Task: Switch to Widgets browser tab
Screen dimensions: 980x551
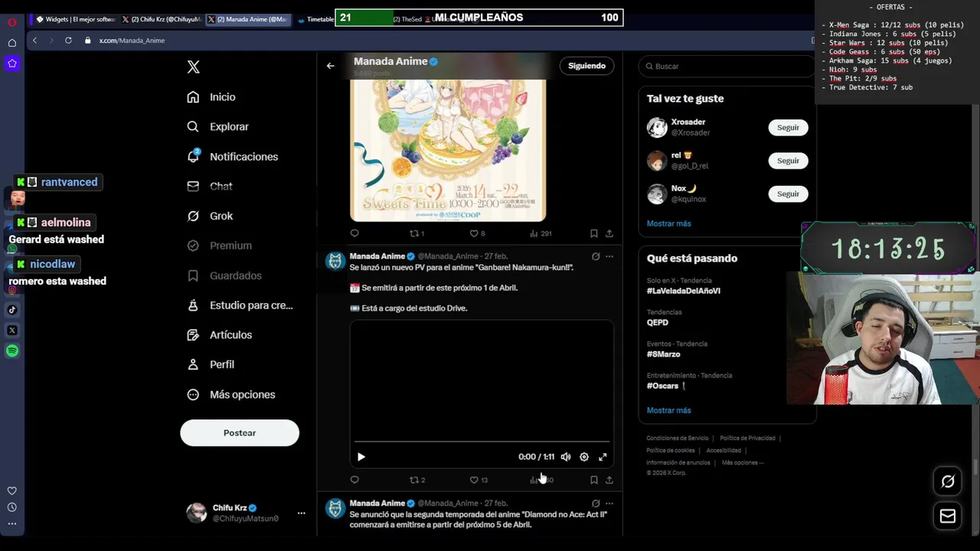Action: (x=75, y=19)
